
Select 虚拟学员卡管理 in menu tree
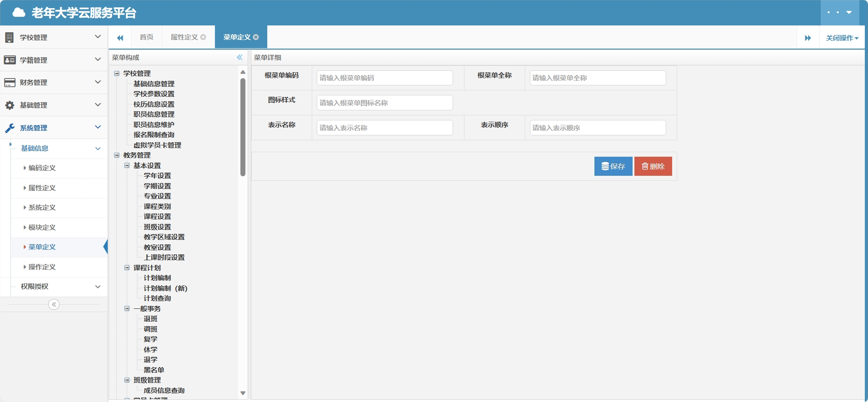157,145
